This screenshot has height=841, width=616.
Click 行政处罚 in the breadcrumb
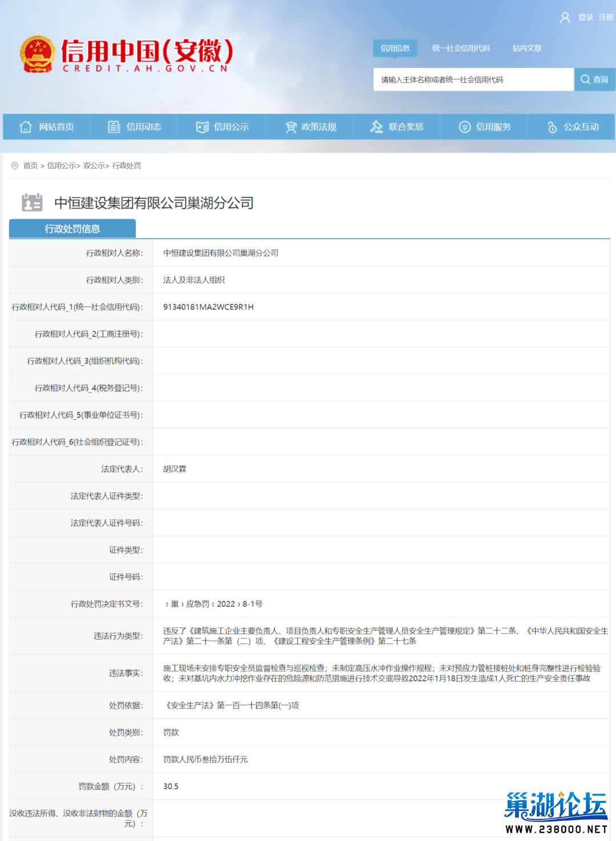click(x=127, y=165)
